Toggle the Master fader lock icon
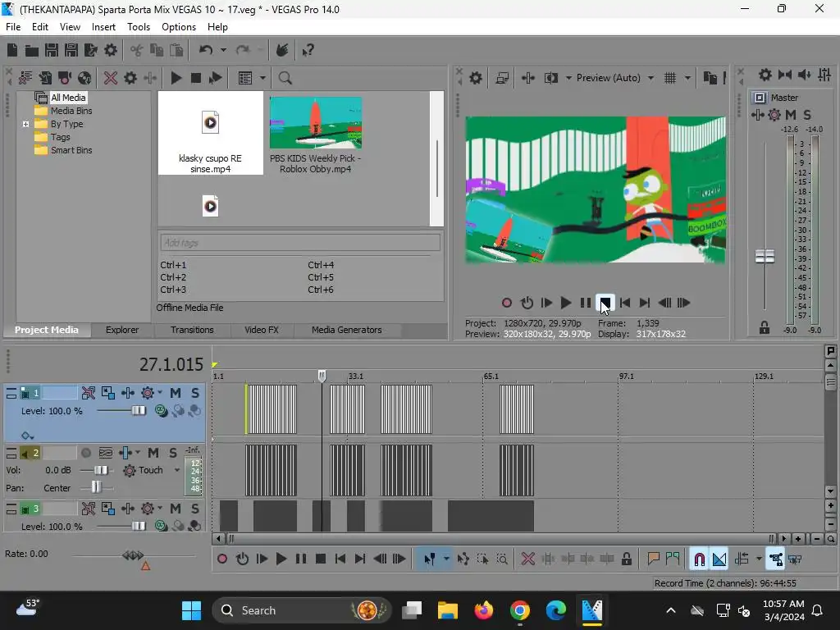 (765, 327)
